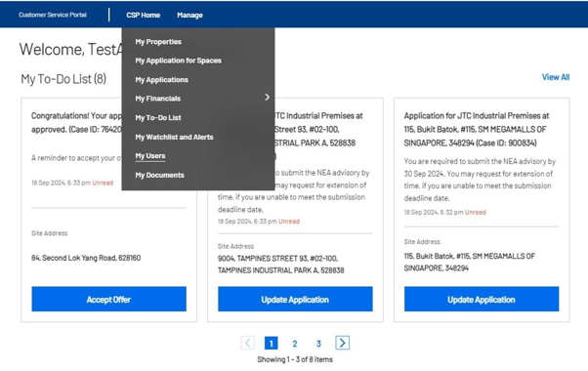This screenshot has height=371, width=588.
Task: Open the Manage menu
Action: pos(189,15)
